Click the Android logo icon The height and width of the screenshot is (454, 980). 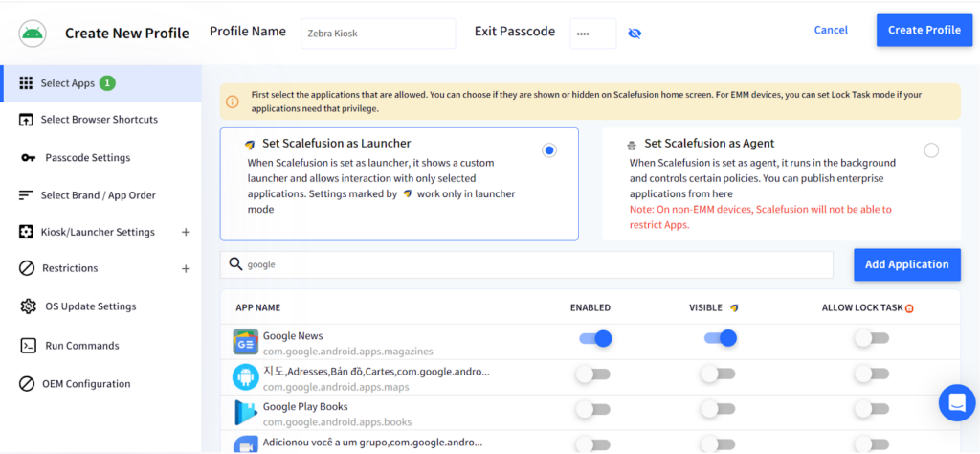point(33,34)
